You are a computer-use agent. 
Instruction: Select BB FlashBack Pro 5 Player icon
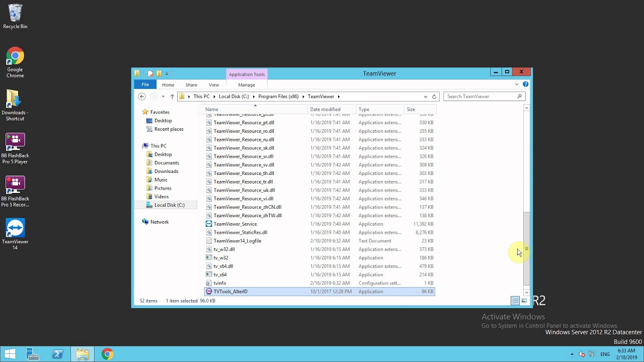click(15, 148)
